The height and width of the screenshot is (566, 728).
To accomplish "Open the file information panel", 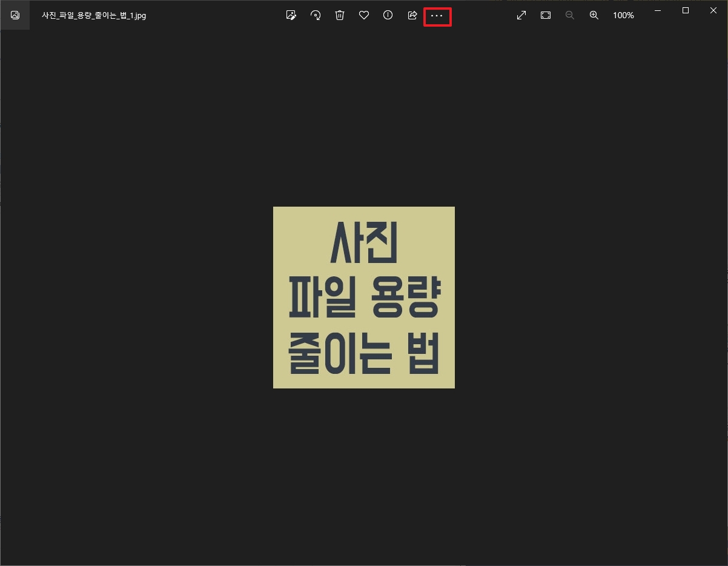I will click(x=388, y=15).
